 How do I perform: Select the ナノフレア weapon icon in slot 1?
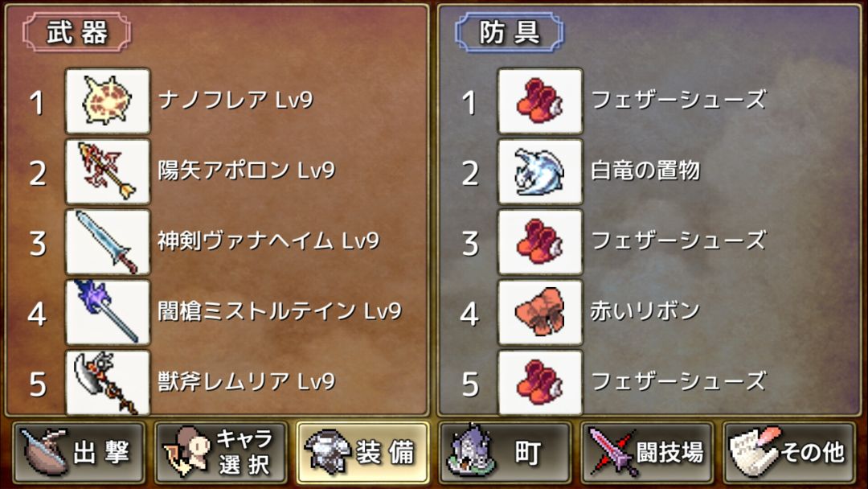108,101
